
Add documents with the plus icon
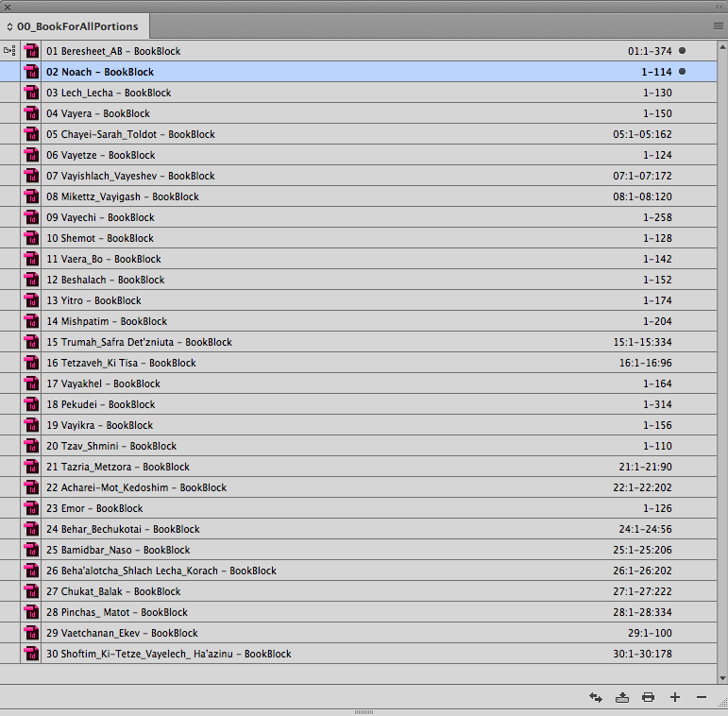point(675,697)
